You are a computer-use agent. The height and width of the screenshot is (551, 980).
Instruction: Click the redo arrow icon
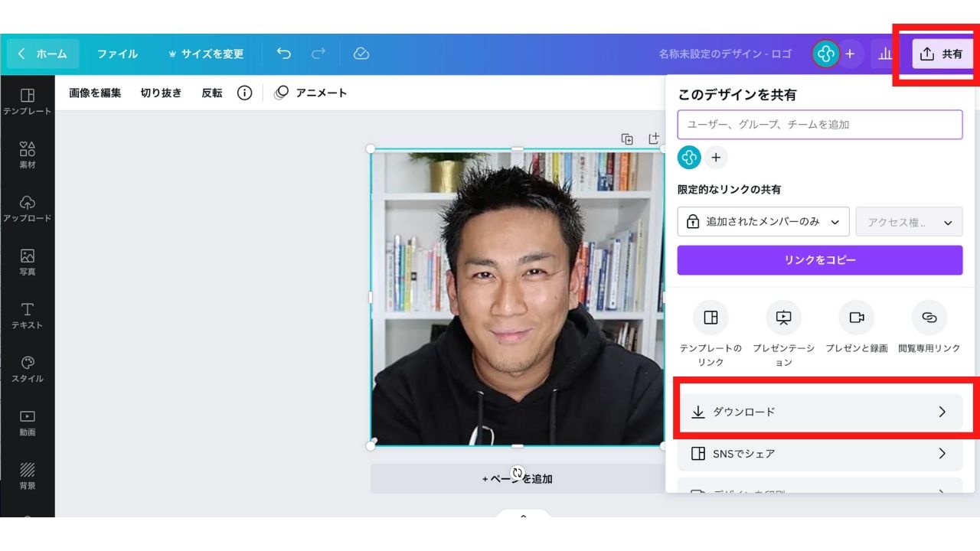pyautogui.click(x=318, y=54)
